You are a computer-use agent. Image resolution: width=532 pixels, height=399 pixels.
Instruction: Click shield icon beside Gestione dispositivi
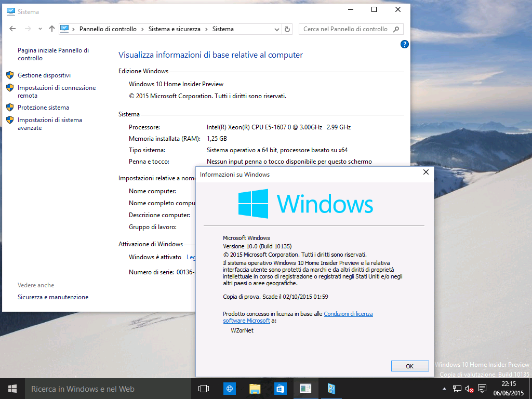[10, 75]
